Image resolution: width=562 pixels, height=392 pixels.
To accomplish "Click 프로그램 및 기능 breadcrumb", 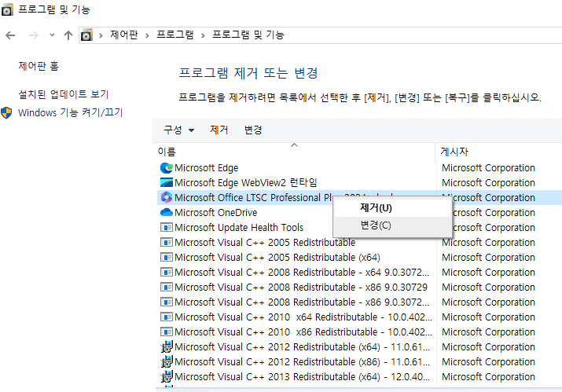I will pos(248,35).
